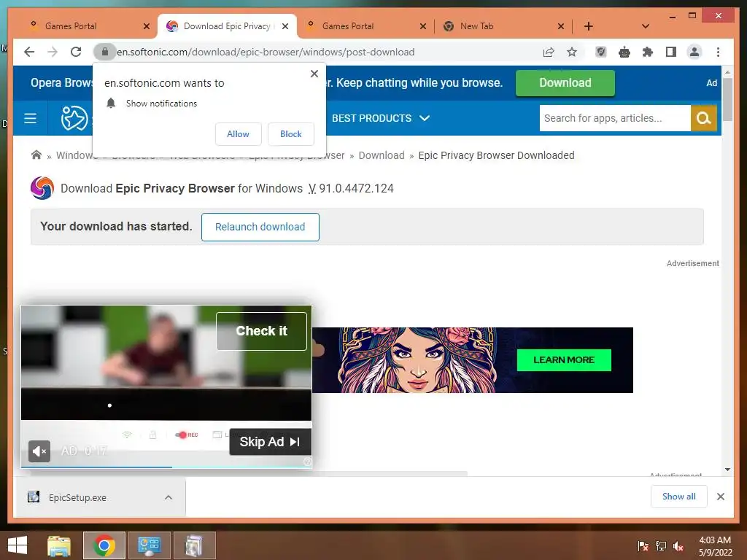This screenshot has width=747, height=560.
Task: Click the video ad progress bar
Action: [166, 467]
